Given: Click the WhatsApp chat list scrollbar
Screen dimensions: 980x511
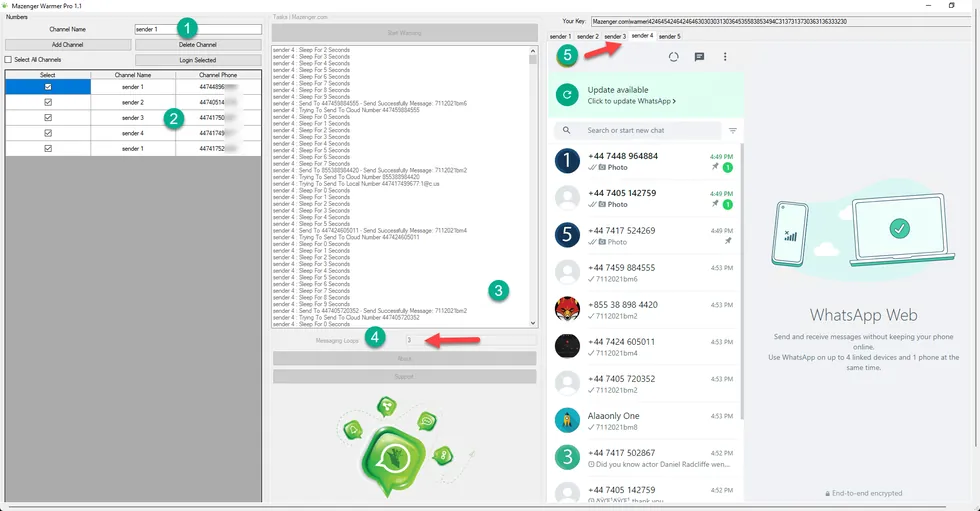Looking at the screenshot, I should (x=742, y=281).
